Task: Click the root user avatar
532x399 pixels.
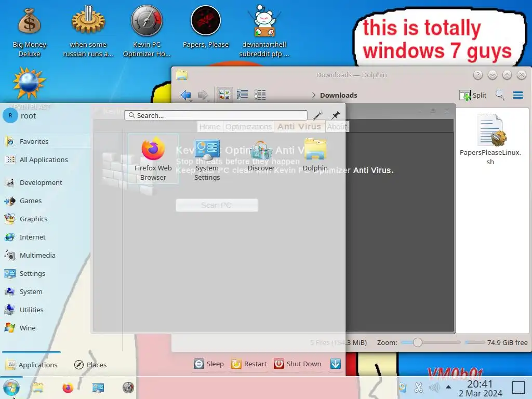Action: click(x=10, y=116)
